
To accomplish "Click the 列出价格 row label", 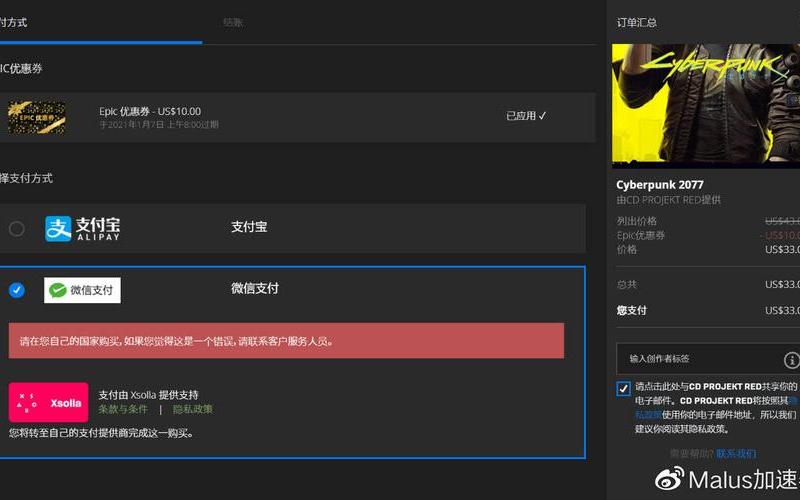I will [637, 221].
